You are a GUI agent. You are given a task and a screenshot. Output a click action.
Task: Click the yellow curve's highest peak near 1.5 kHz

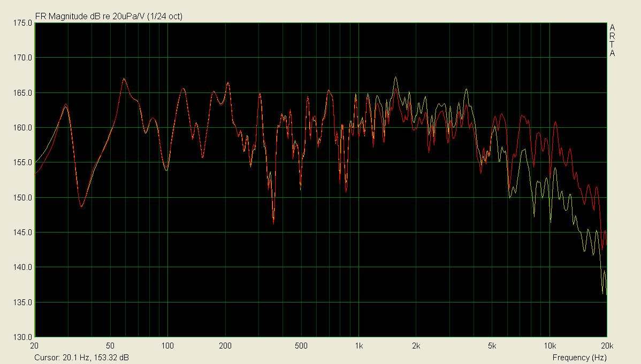395,77
